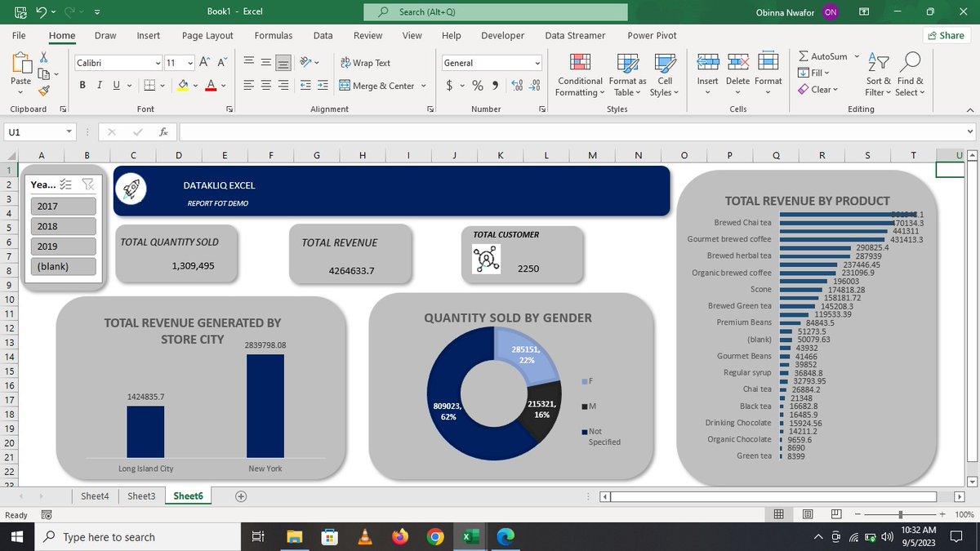Click the Increase Decimal icon

[519, 86]
